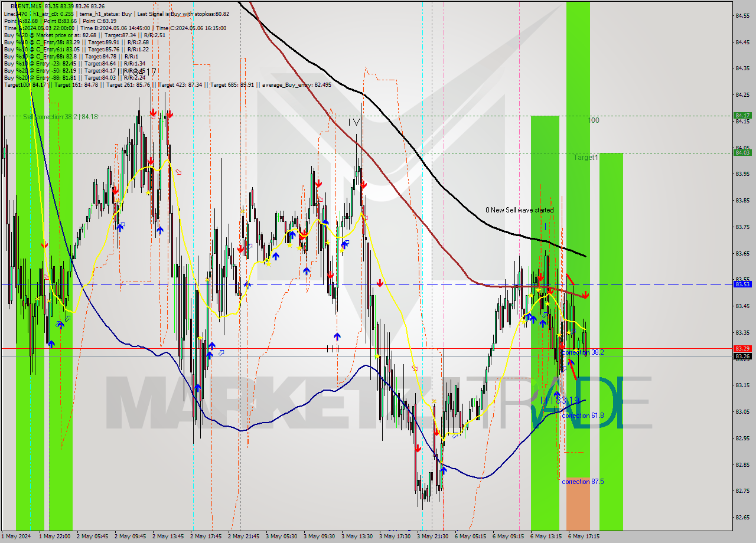
Task: Click the Sell correction 38.2 | 84.18 label
Action: click(59, 116)
